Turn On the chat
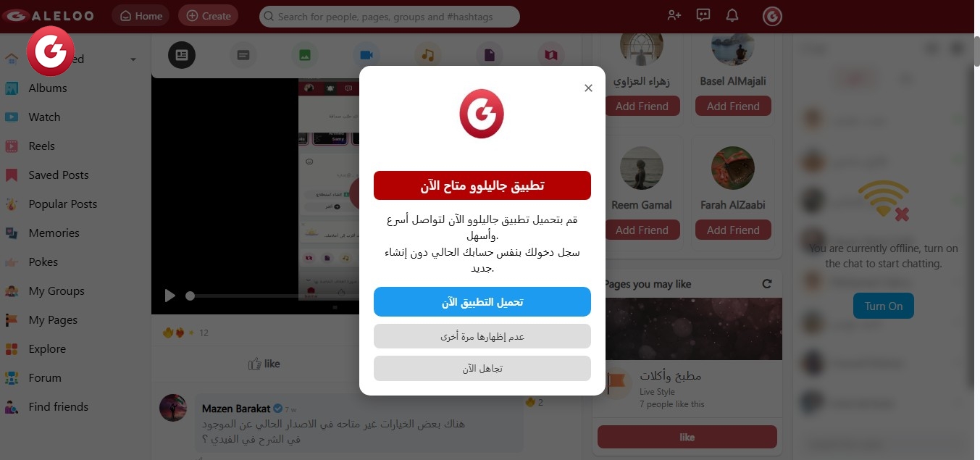The height and width of the screenshot is (460, 980). 884,306
